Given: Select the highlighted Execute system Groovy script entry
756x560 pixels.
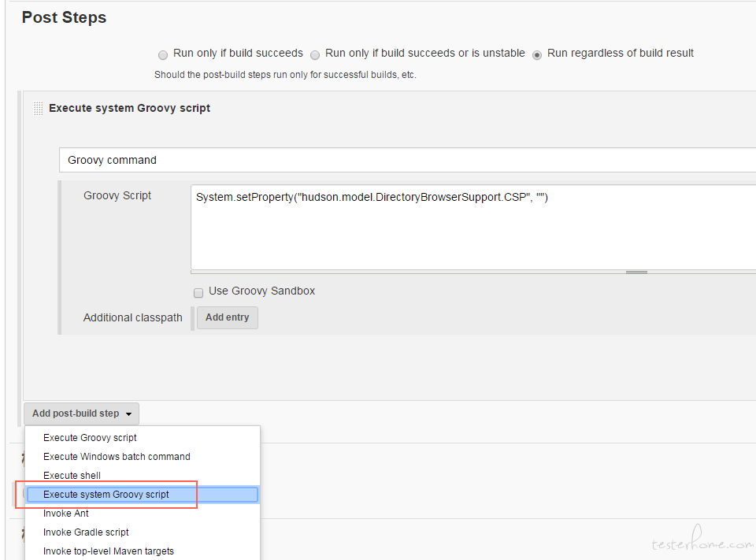Looking at the screenshot, I should (143, 495).
